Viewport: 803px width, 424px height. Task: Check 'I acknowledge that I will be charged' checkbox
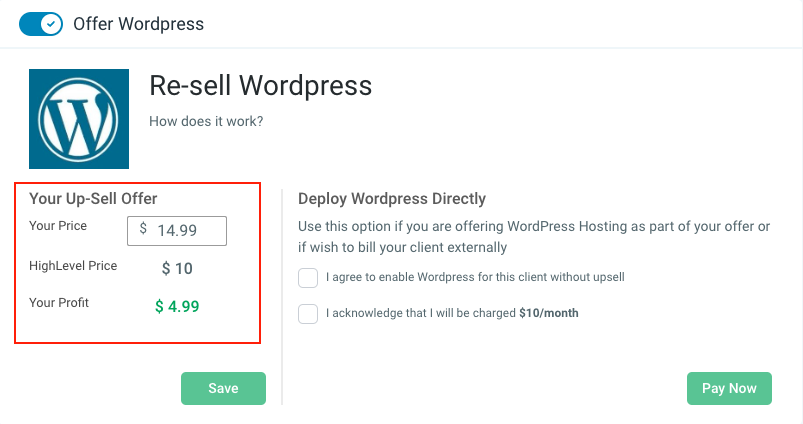tap(308, 313)
